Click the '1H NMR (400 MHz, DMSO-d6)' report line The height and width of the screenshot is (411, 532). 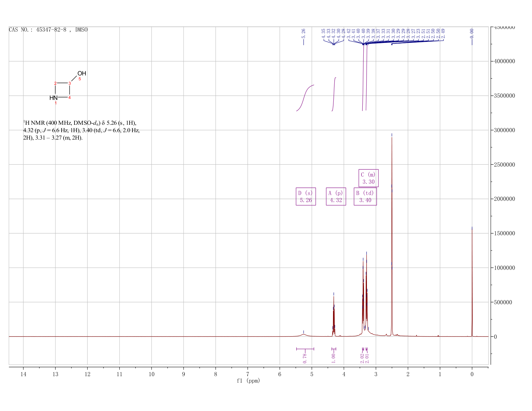80,123
